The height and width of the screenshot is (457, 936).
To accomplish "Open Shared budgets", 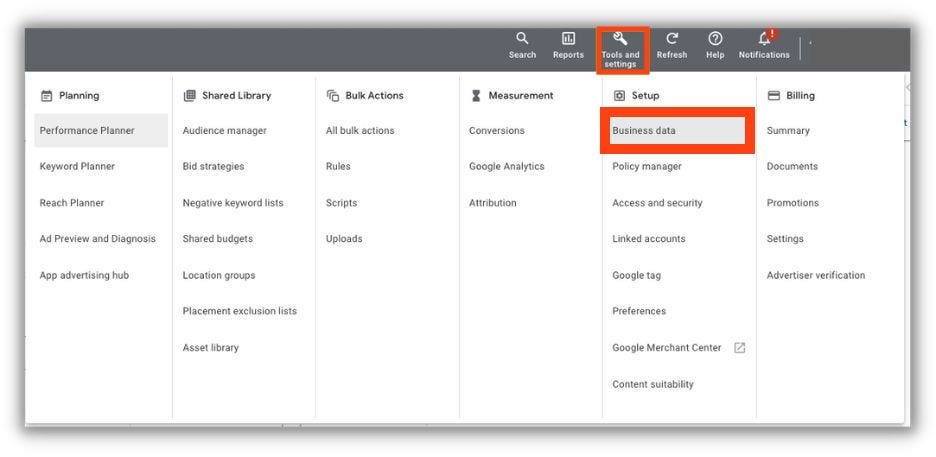I will pos(217,239).
